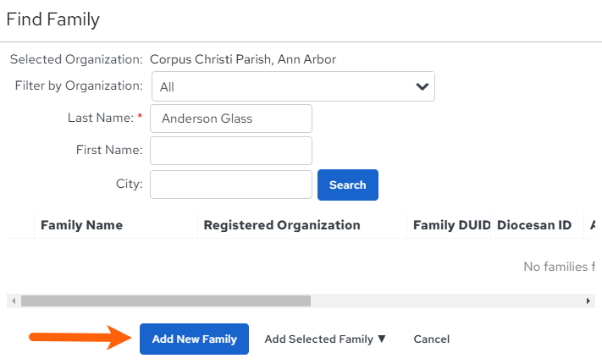Click the right scrollbar arrow

pos(588,301)
